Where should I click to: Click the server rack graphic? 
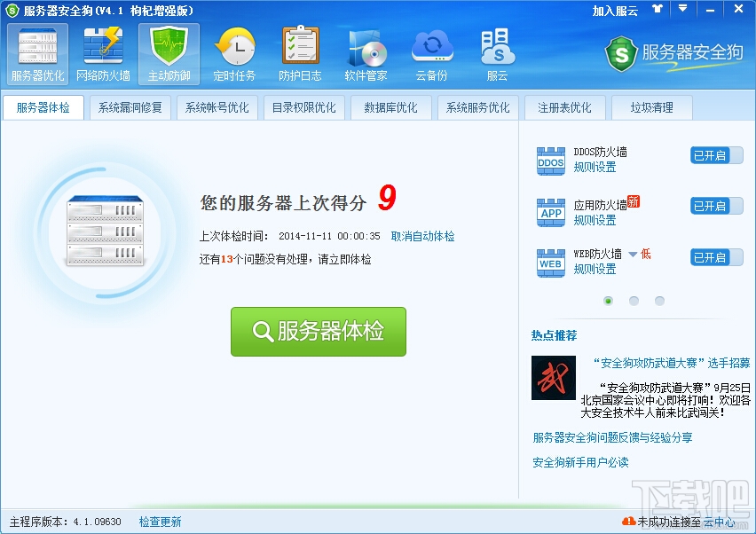click(x=105, y=231)
